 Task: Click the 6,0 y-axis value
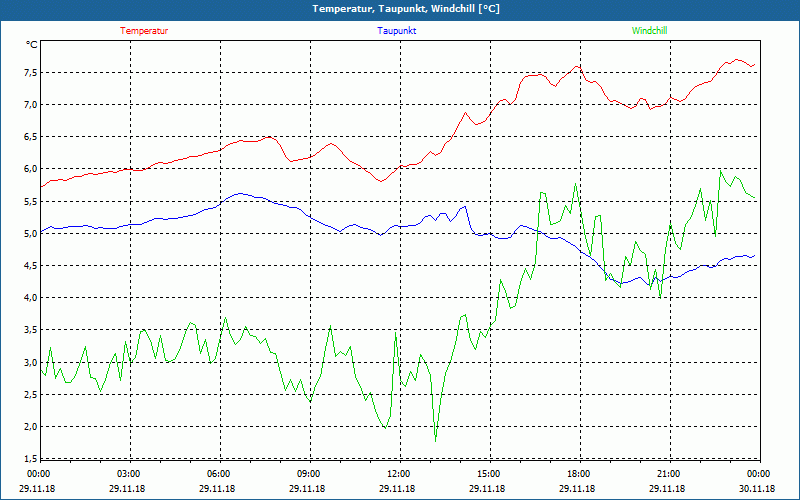(30, 169)
